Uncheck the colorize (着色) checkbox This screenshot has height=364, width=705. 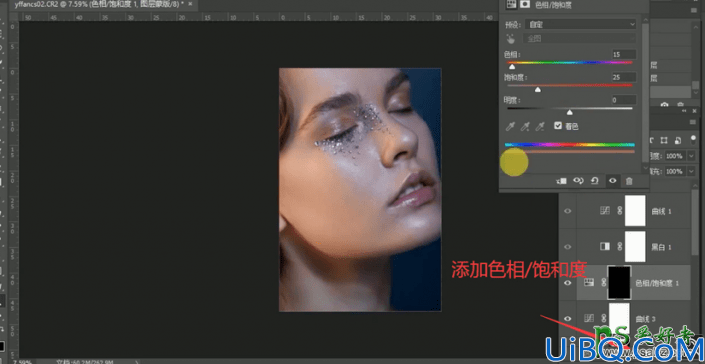pos(558,126)
